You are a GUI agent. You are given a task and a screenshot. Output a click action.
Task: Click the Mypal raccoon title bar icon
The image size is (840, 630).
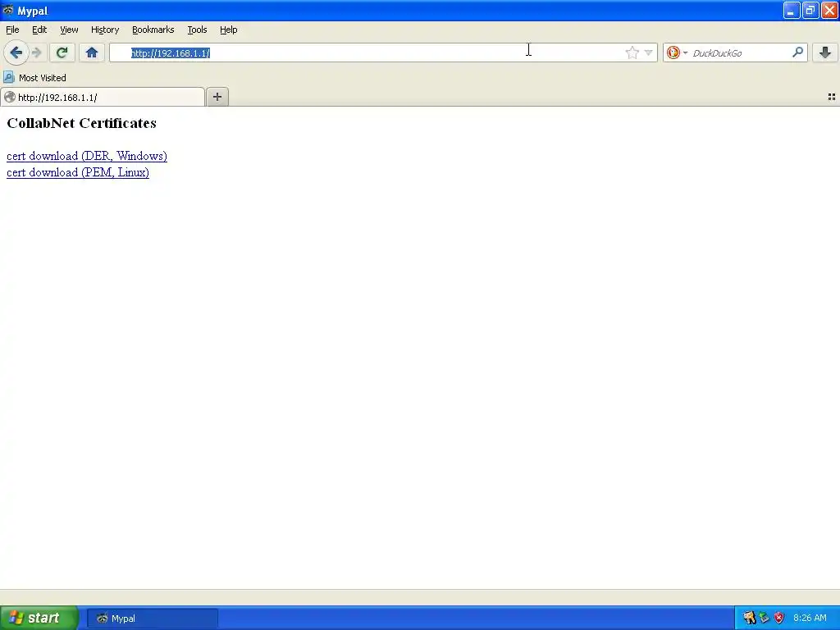tap(7, 10)
